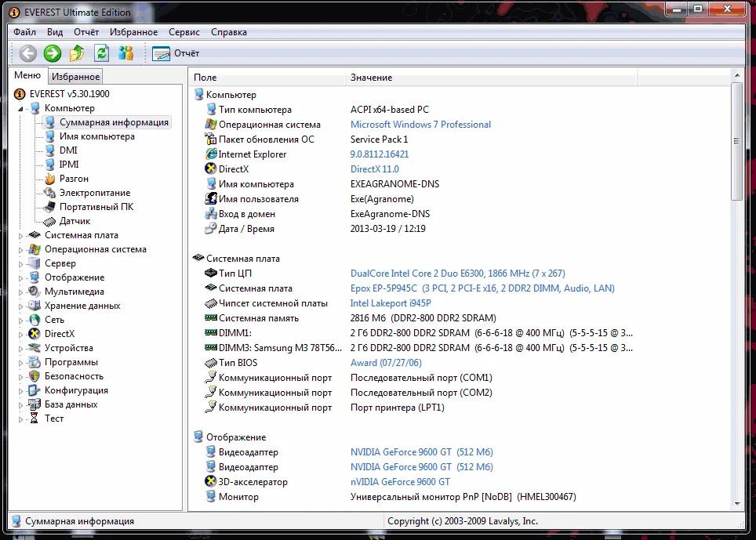Open the Сервис menu
This screenshot has width=756, height=540.
coord(184,32)
